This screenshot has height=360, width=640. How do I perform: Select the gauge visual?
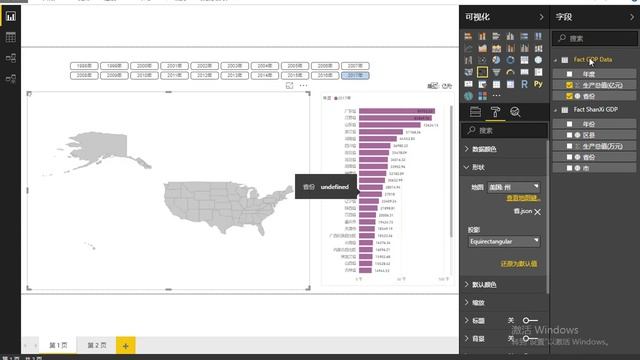tap(510, 72)
